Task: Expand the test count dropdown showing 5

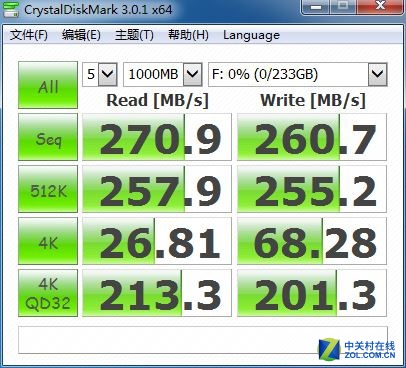Action: pyautogui.click(x=108, y=74)
